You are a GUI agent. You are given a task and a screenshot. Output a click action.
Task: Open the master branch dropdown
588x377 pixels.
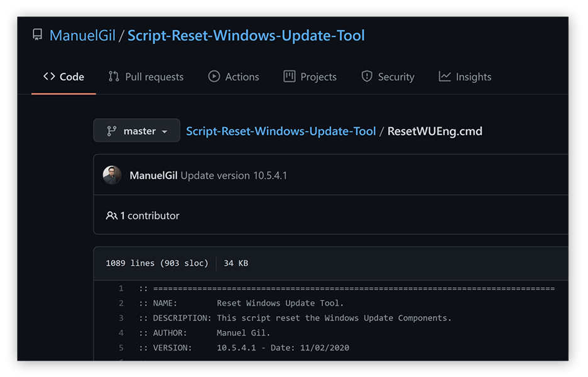pos(136,131)
